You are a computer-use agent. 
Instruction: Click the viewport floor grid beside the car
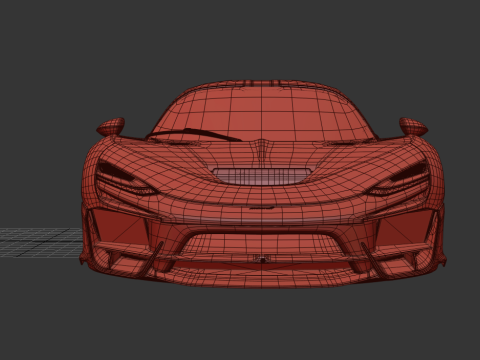coord(40,242)
